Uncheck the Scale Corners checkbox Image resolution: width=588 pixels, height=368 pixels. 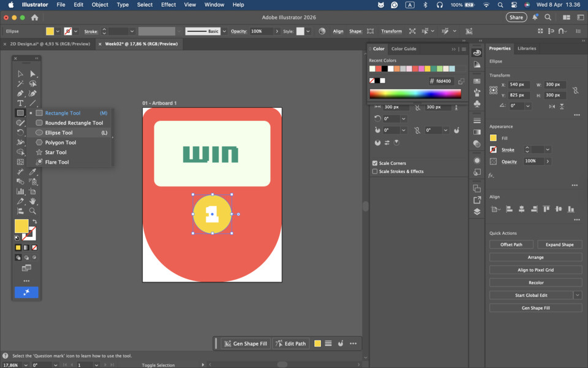pos(375,163)
